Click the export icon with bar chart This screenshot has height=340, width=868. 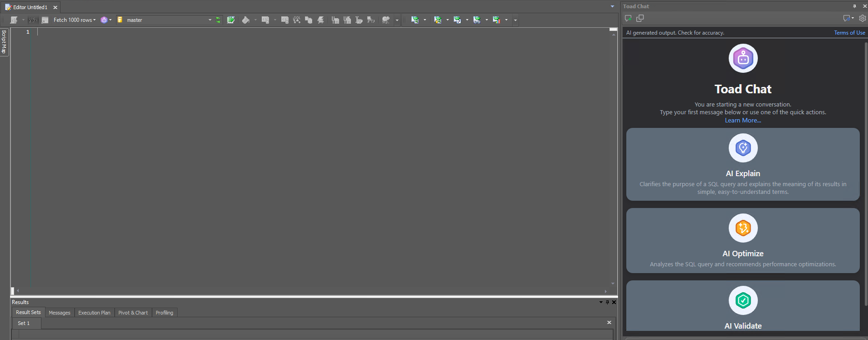[x=496, y=20]
